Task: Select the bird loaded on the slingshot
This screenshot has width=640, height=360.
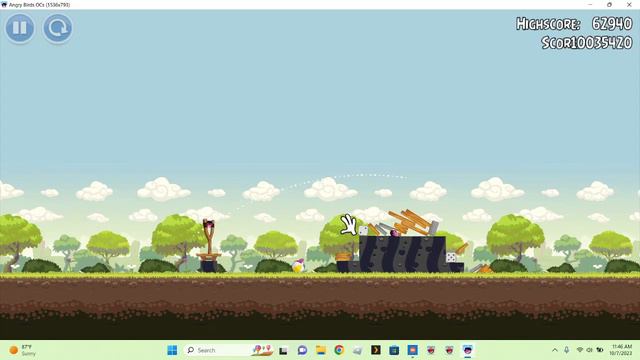Action: tap(209, 224)
